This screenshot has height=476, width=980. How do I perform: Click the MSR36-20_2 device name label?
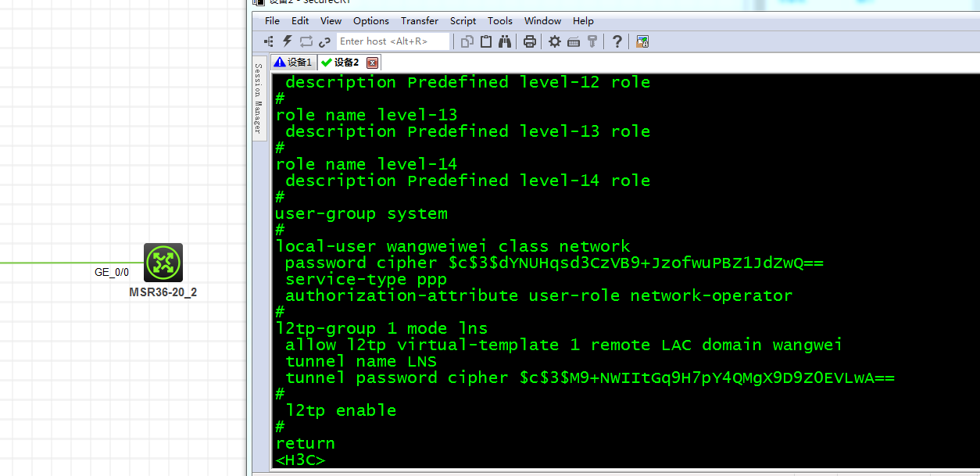click(x=163, y=292)
